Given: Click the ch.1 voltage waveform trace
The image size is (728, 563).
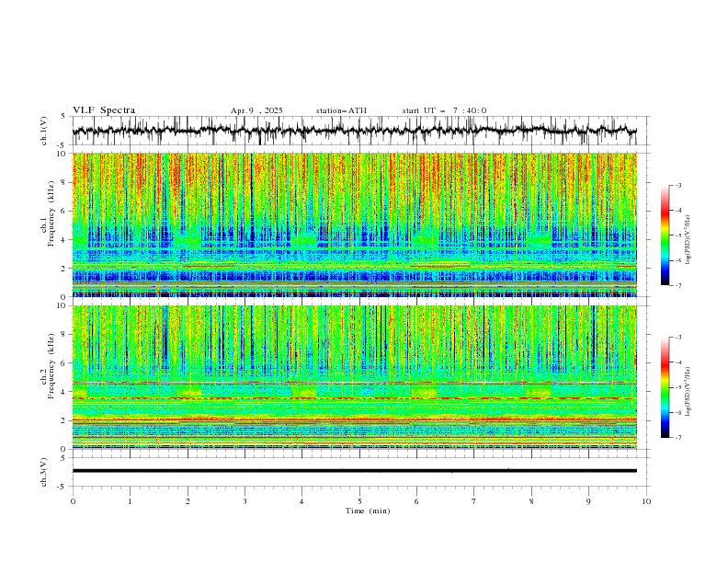Looking at the screenshot, I should click(354, 131).
